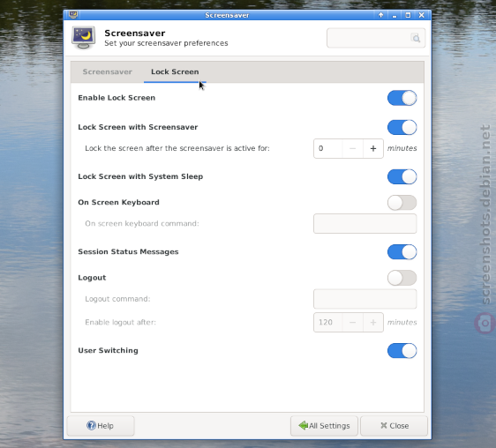Decrease lock screen delay minutes with minus
Image resolution: width=496 pixels, height=448 pixels.
click(353, 148)
